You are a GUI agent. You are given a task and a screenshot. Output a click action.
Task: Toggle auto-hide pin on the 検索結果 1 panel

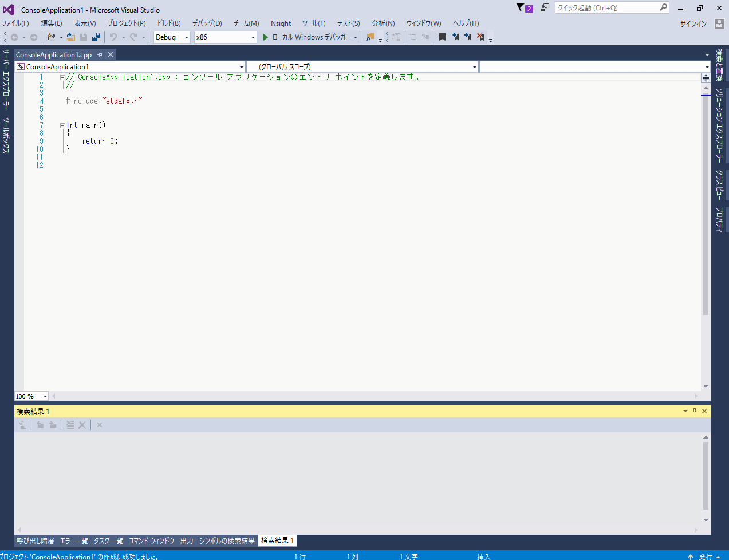(695, 411)
